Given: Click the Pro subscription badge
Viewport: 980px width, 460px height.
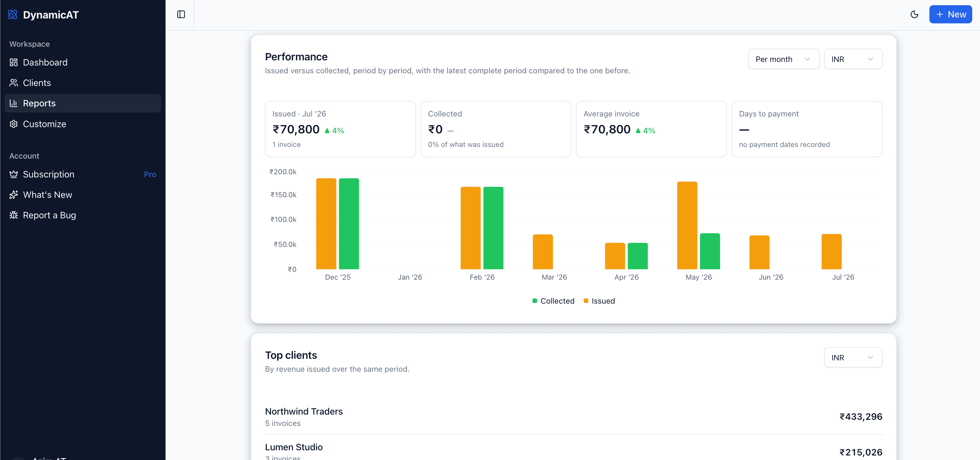Looking at the screenshot, I should [x=150, y=175].
